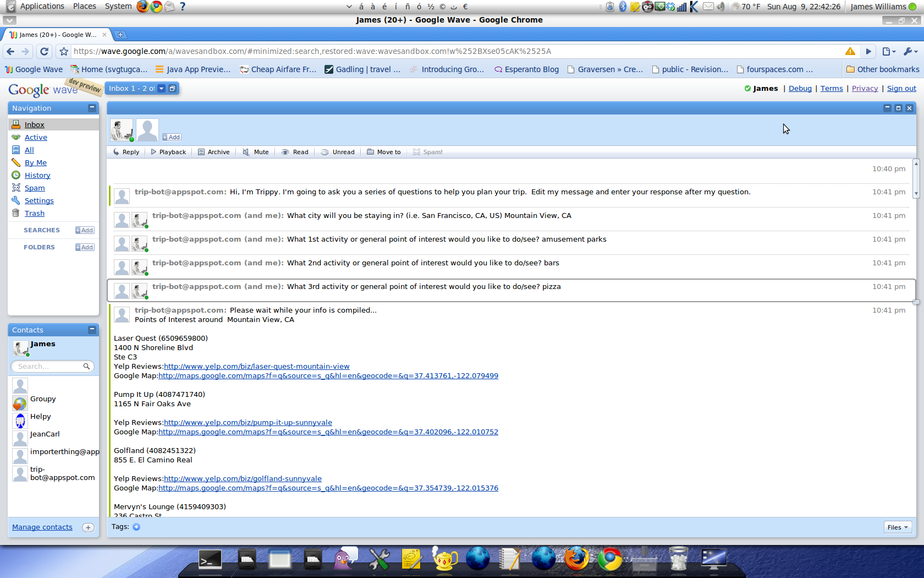Open the Google Wave bookmark
924x578 pixels.
34,69
